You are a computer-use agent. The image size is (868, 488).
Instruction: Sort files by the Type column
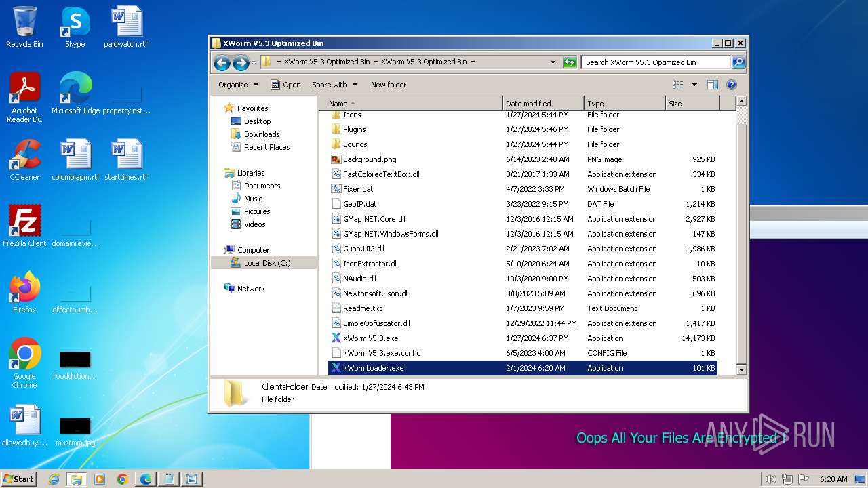pyautogui.click(x=625, y=104)
